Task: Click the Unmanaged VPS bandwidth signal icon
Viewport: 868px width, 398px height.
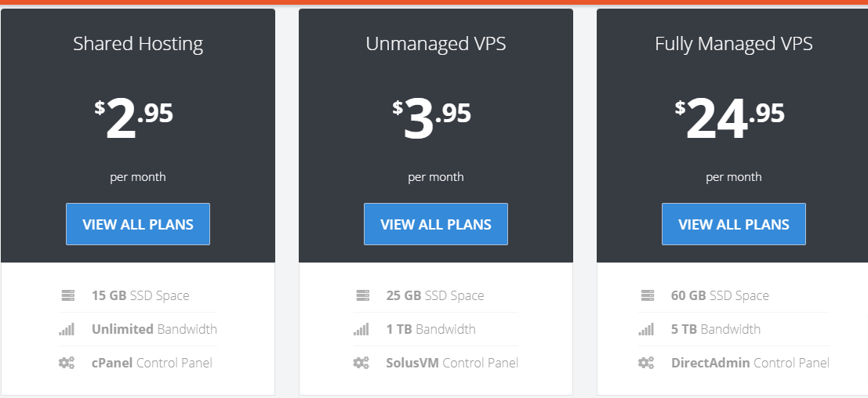Action: 361,330
